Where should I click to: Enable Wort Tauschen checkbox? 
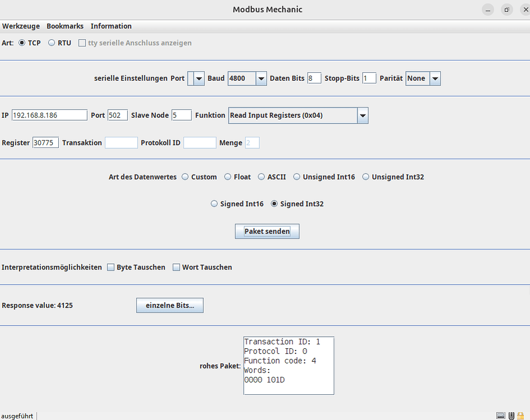[x=176, y=267]
